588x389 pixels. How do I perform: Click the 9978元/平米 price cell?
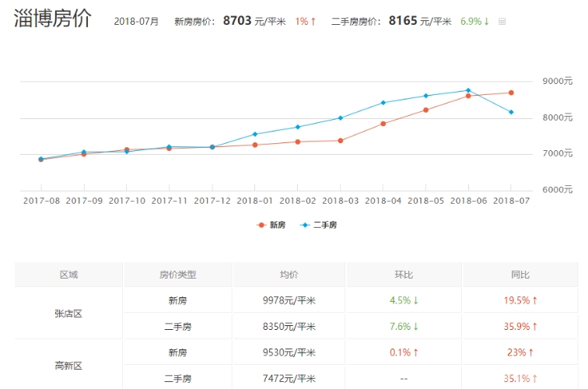pyautogui.click(x=289, y=300)
